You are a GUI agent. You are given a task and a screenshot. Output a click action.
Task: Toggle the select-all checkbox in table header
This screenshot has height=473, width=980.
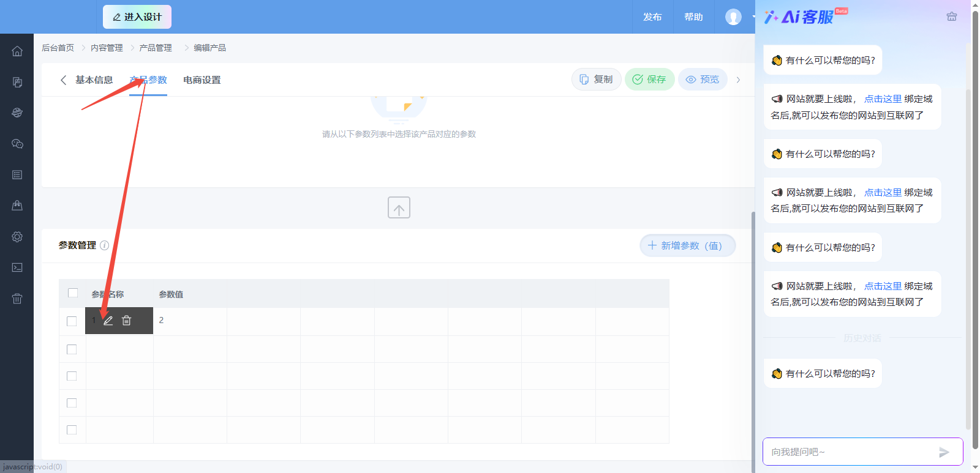[x=73, y=293]
